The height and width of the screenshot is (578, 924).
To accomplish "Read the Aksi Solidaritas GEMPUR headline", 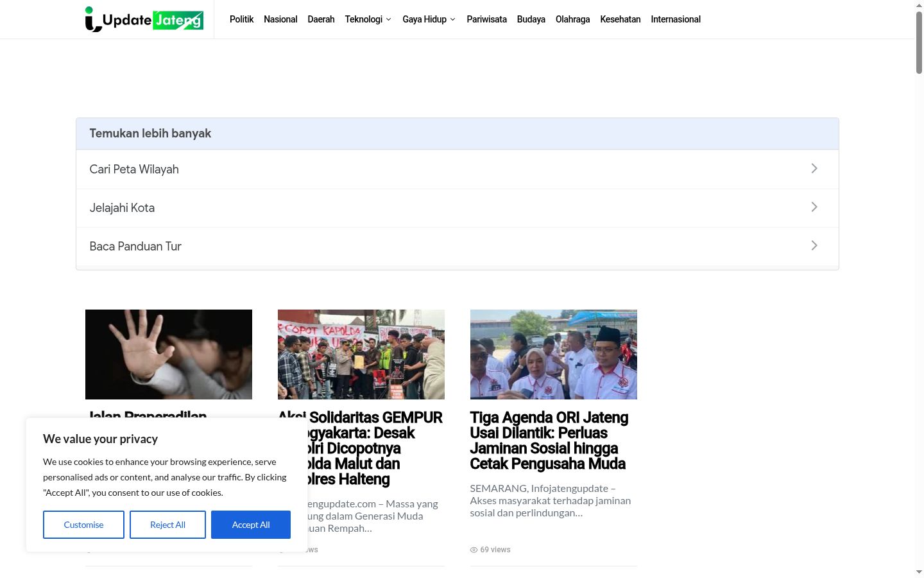I will pos(361,448).
